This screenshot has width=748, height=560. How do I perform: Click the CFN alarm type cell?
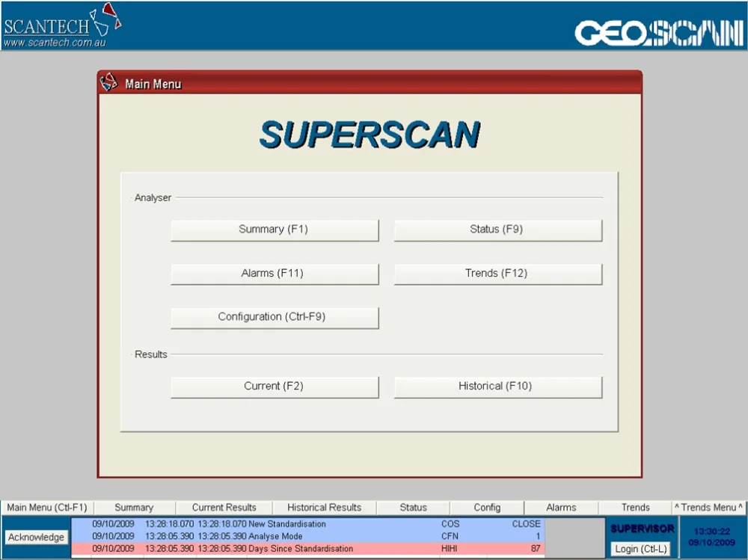(450, 536)
